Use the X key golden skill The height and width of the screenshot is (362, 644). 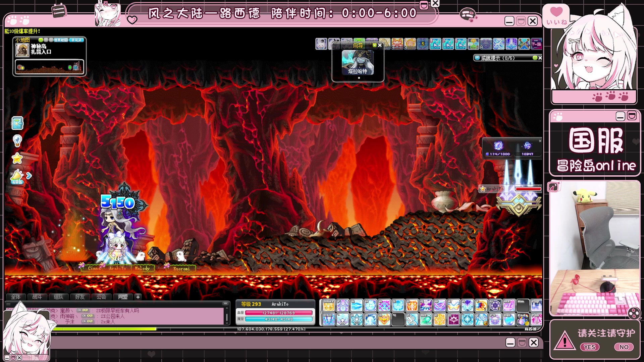pyautogui.click(x=439, y=319)
